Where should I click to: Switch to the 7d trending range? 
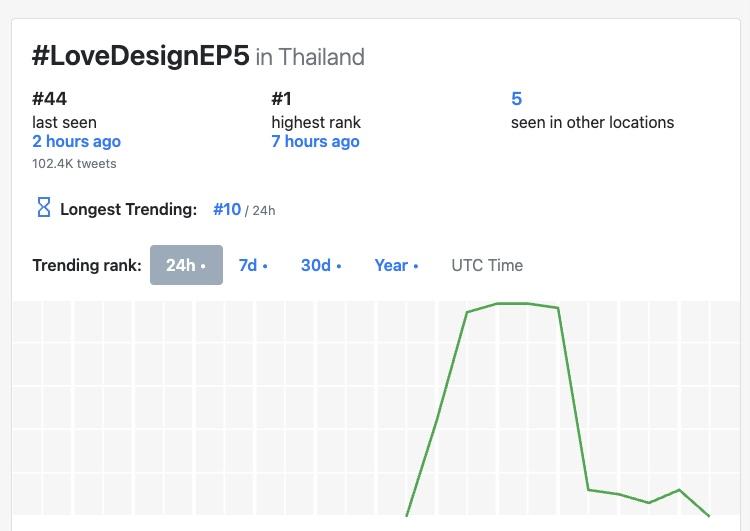coord(253,265)
